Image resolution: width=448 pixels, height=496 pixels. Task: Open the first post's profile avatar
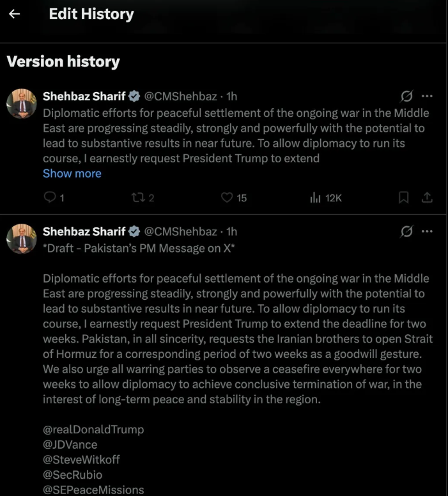[22, 104]
